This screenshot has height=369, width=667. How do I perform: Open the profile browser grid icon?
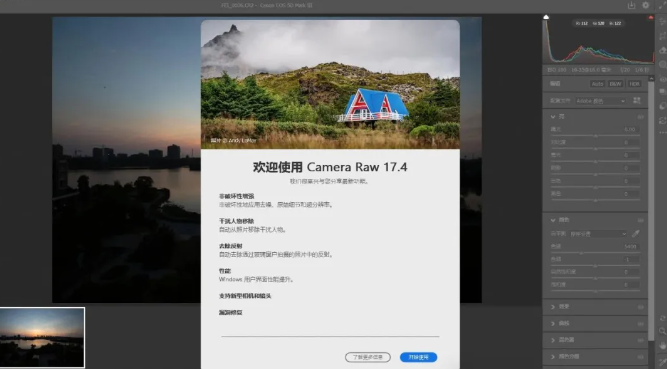[636, 100]
